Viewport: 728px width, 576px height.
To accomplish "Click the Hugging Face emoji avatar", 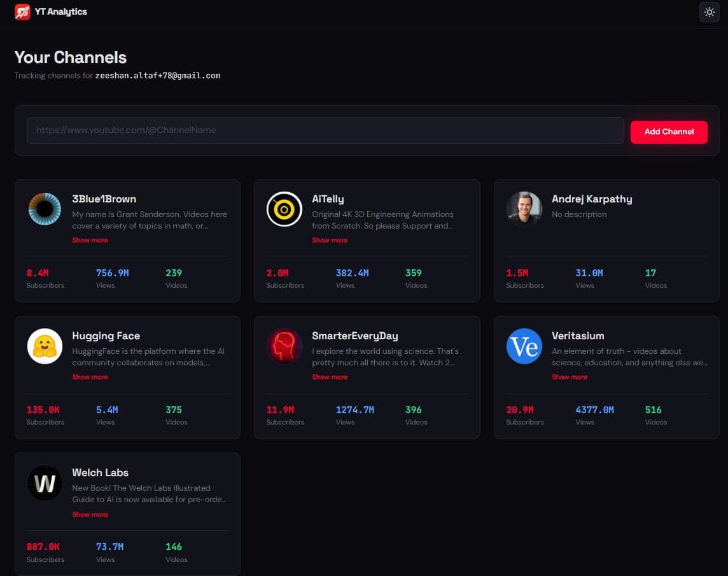I will 45,346.
